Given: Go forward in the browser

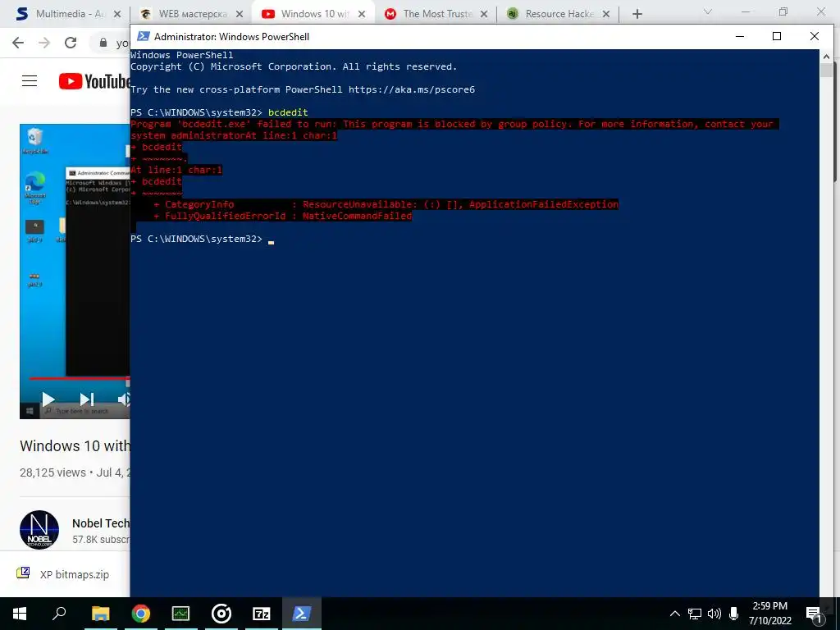Looking at the screenshot, I should pos(44,43).
